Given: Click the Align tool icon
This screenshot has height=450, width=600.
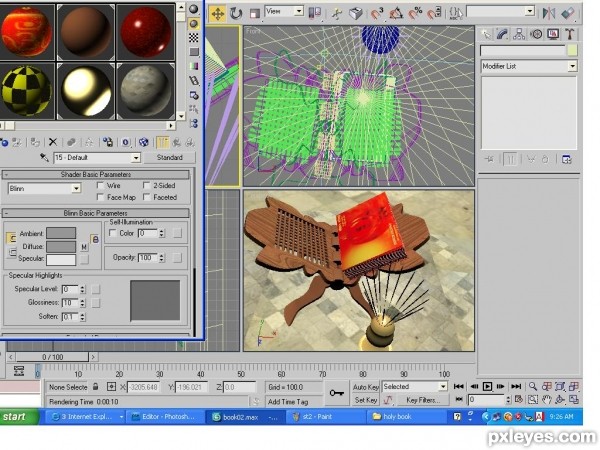Looking at the screenshot, I should (568, 13).
